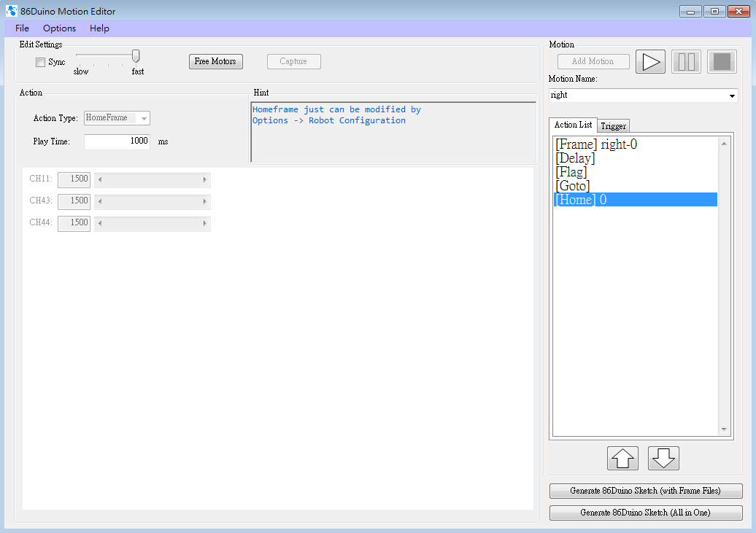Click the action list scrollbar up arrow
The width and height of the screenshot is (756, 533).
point(724,144)
